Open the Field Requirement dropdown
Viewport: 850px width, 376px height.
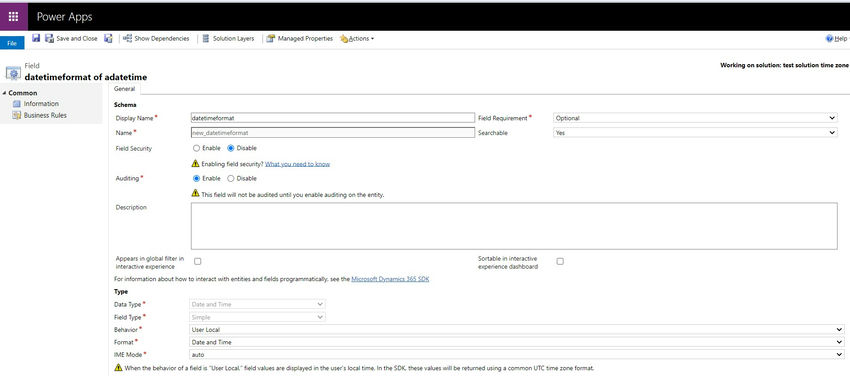click(696, 118)
